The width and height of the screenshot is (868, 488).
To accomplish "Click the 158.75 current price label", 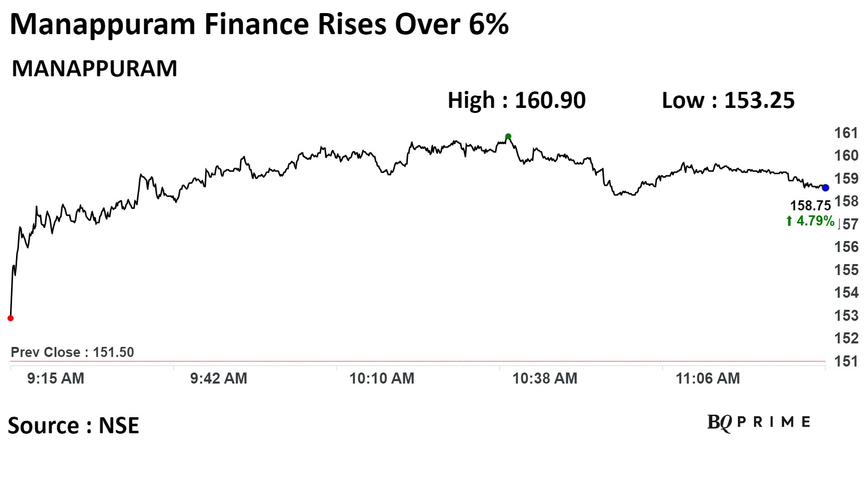I will [x=810, y=205].
